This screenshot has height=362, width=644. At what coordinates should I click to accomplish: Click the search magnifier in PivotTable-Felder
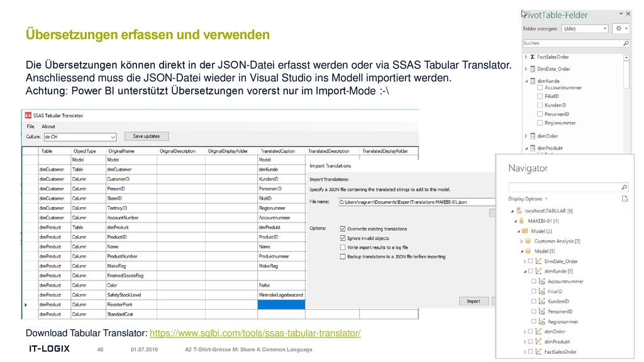point(626,43)
